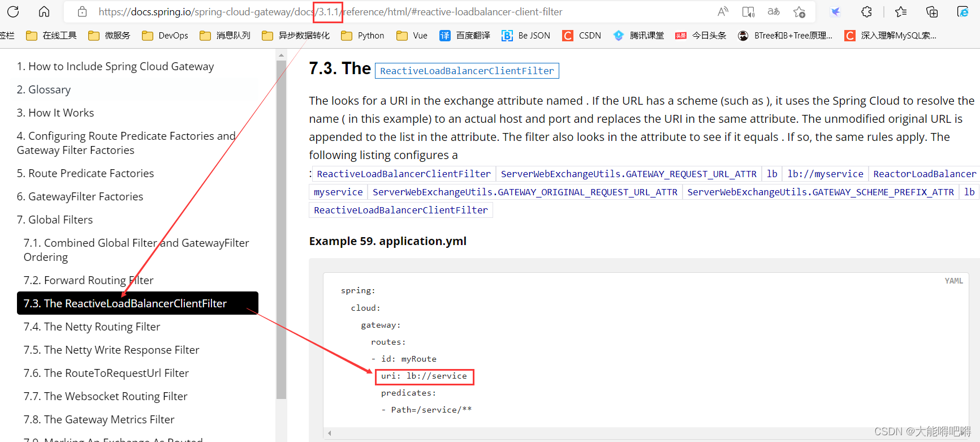Select 7.3 The ReactiveLoadBalancerClientFilter sidebar entry
This screenshot has width=980, height=442.
(x=137, y=303)
